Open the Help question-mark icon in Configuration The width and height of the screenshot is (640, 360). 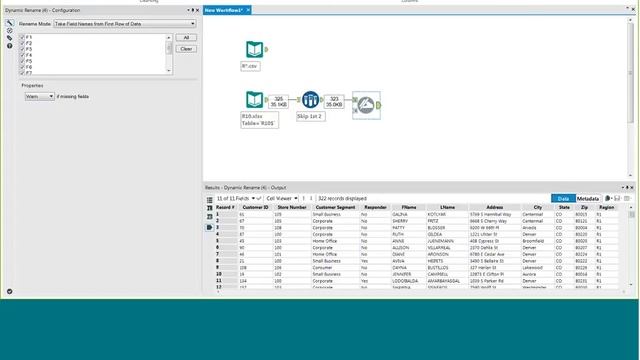pyautogui.click(x=9, y=46)
